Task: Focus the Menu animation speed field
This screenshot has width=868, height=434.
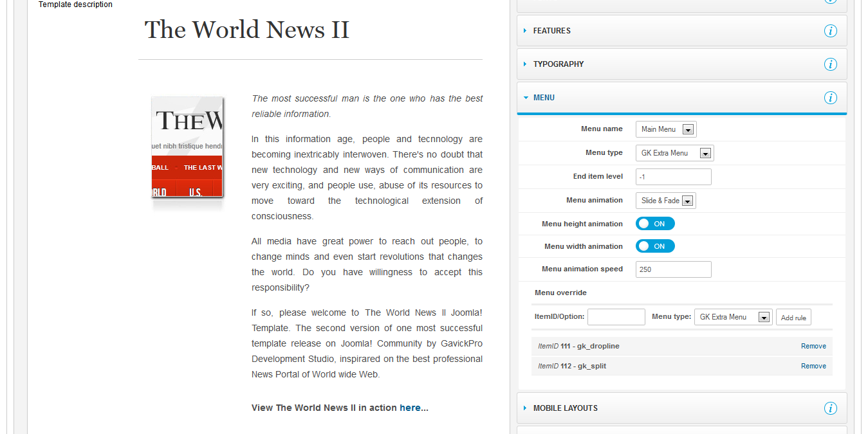Action: [x=674, y=269]
